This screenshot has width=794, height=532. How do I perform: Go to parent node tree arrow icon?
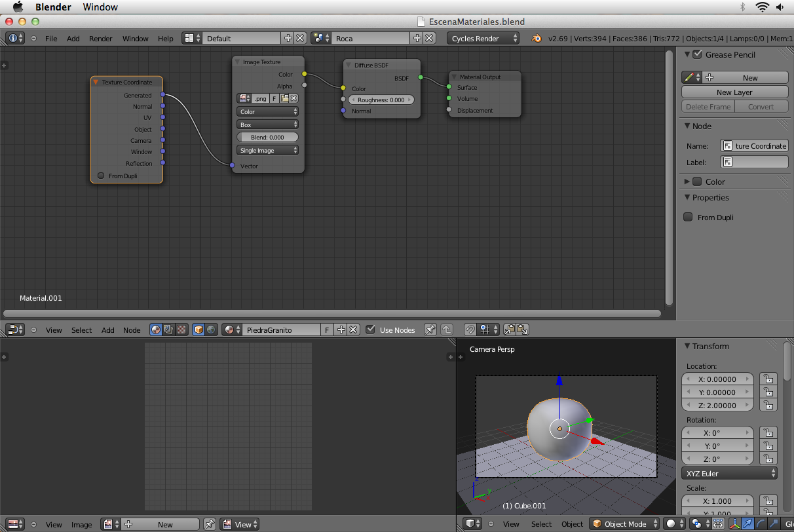click(x=447, y=330)
